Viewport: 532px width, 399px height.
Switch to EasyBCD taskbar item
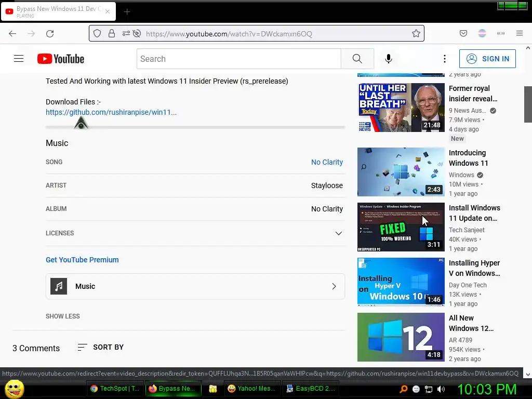[311, 389]
